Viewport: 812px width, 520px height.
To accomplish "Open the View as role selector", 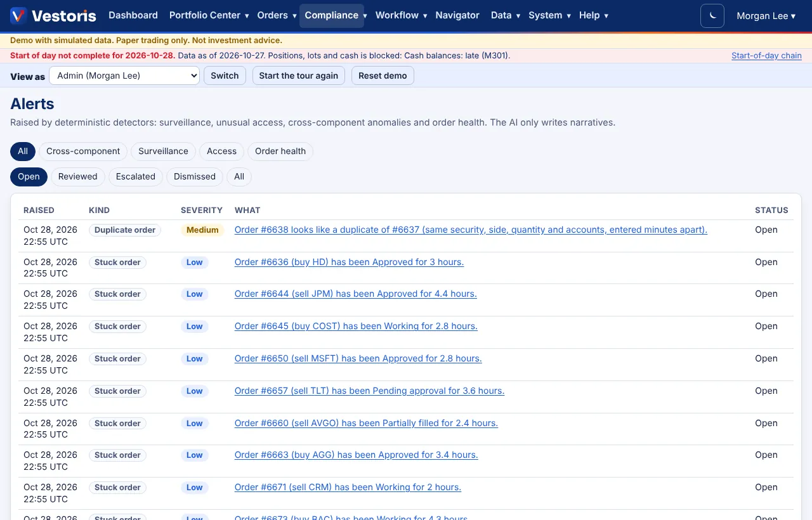I will point(124,75).
